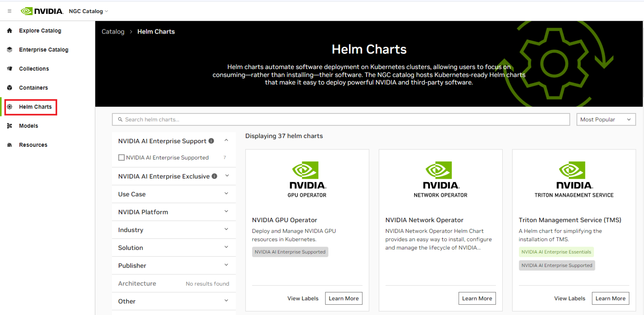644x315 pixels.
Task: Check the NVIDIA AI Enterprise Supported filter
Action: click(x=121, y=157)
